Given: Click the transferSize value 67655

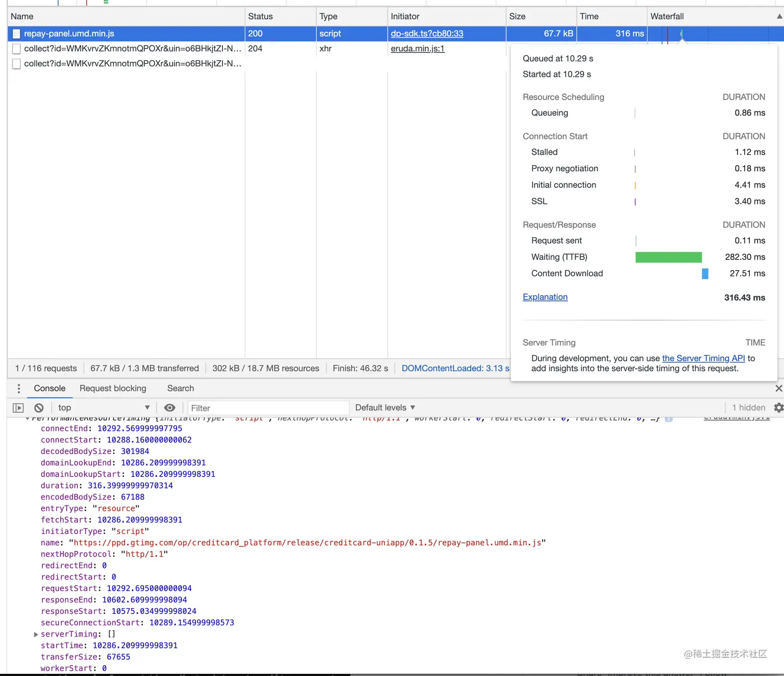Looking at the screenshot, I should tap(118, 657).
